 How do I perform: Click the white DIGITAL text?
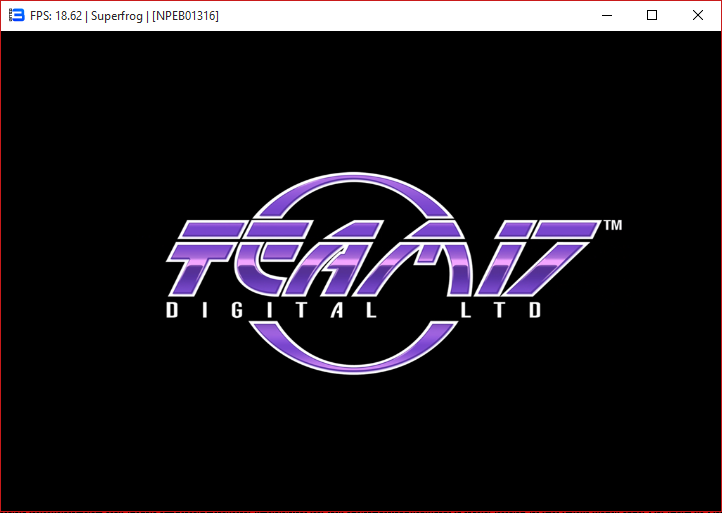click(270, 311)
